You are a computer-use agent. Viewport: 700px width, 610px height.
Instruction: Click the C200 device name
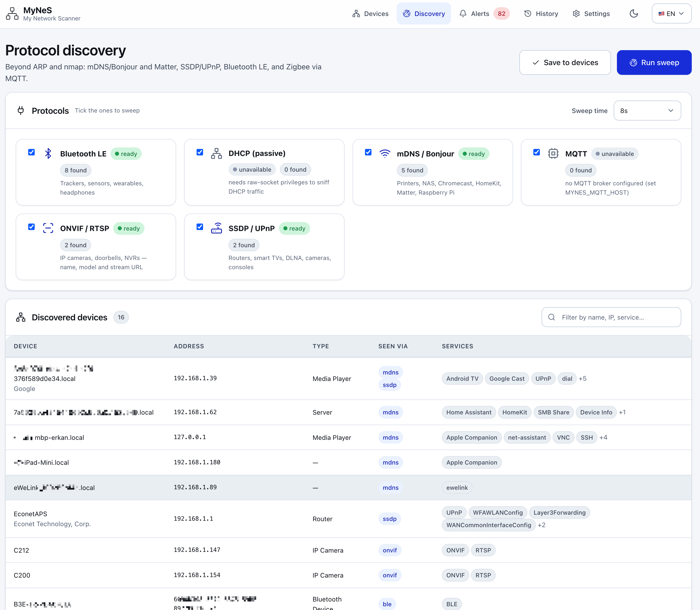(22, 575)
